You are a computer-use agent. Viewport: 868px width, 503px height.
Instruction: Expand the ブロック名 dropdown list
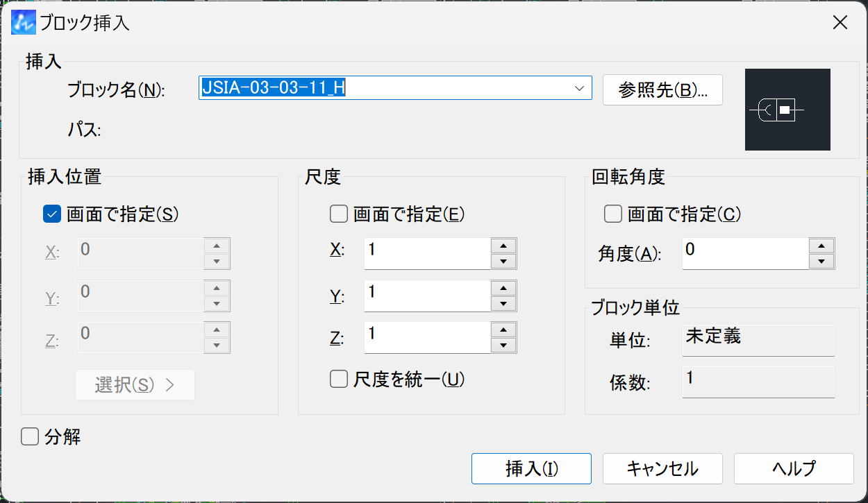coord(579,88)
